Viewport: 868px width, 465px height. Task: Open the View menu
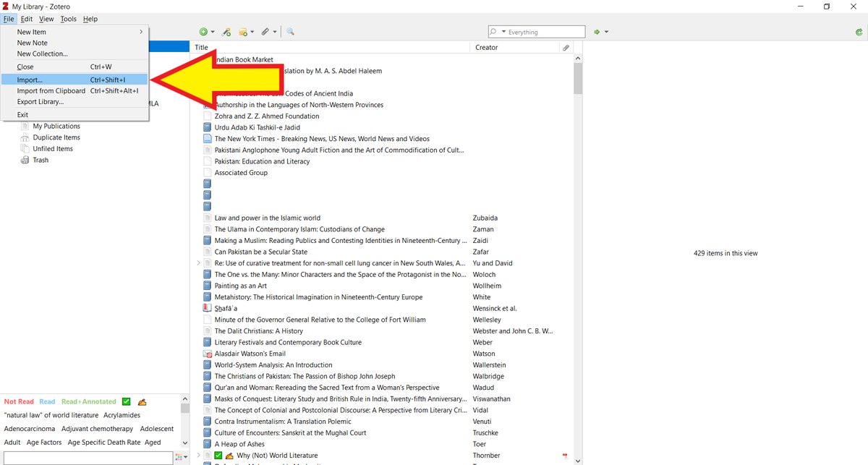pos(46,19)
